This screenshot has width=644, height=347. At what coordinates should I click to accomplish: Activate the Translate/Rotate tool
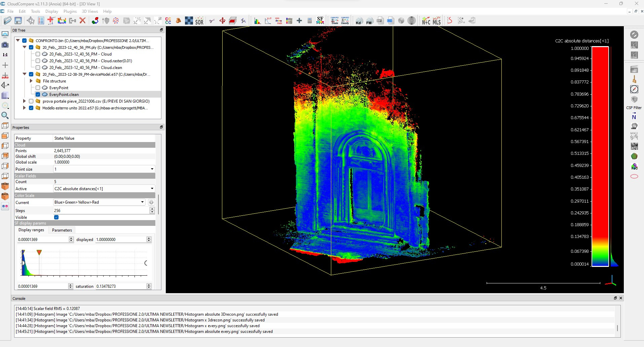(x=222, y=21)
